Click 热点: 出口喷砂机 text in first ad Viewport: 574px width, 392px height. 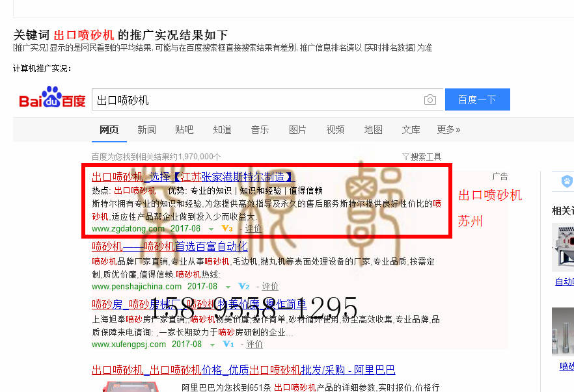[124, 190]
